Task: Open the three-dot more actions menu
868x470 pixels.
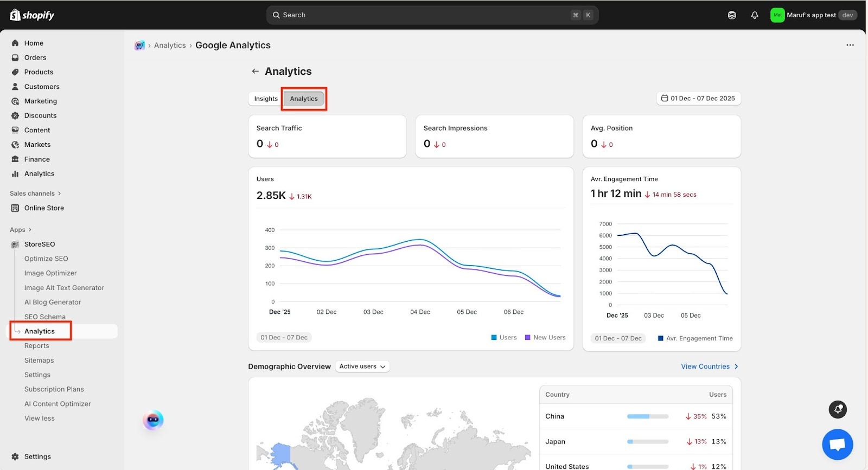Action: click(850, 45)
